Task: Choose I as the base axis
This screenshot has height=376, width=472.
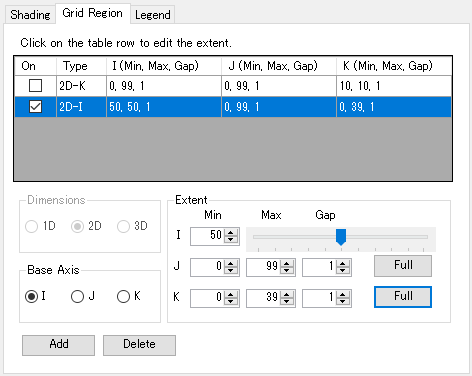Action: click(31, 296)
